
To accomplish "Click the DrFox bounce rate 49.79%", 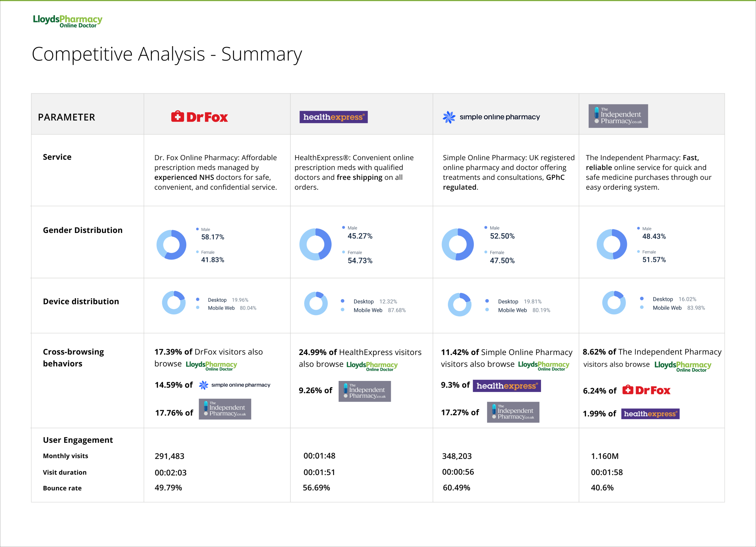I will 168,488.
